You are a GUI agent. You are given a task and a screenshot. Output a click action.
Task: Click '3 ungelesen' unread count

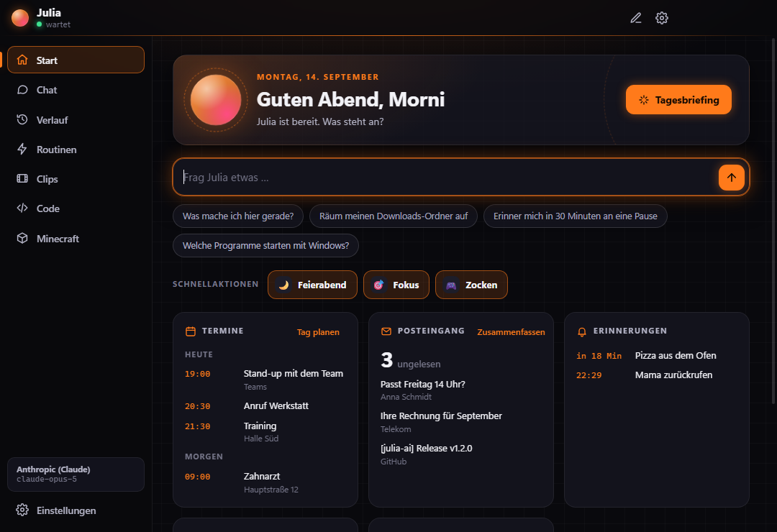click(x=410, y=361)
